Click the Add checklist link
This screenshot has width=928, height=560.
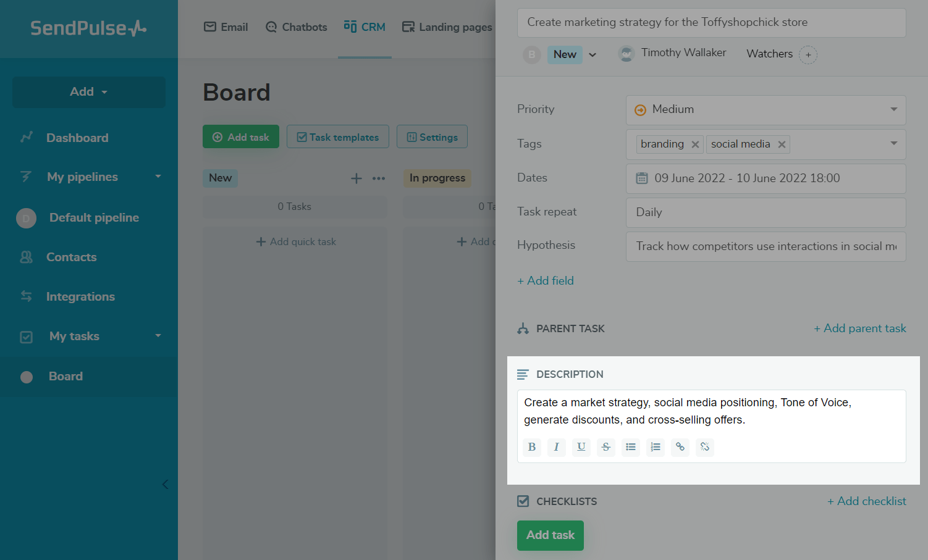coord(867,501)
